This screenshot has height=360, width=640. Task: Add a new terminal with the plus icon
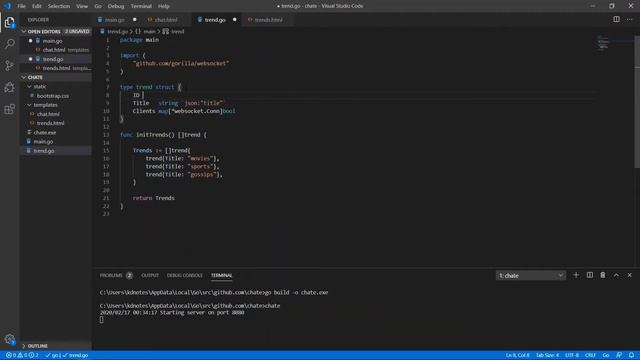click(576, 275)
